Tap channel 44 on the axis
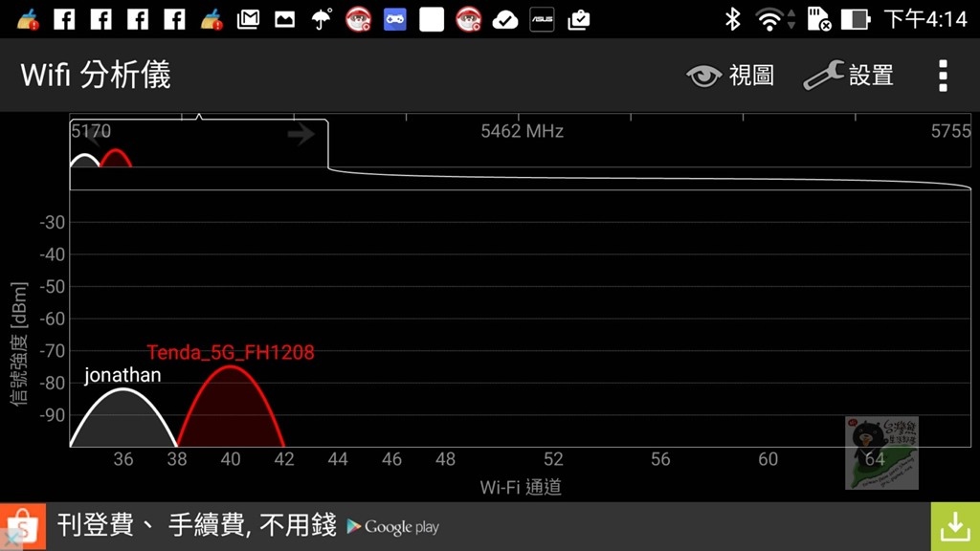Viewport: 980px width, 551px height. click(x=338, y=459)
